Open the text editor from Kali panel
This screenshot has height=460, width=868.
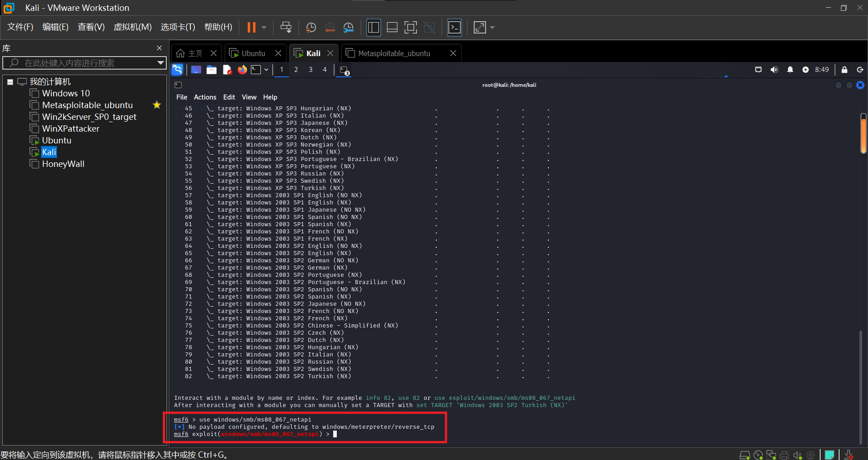[x=227, y=70]
